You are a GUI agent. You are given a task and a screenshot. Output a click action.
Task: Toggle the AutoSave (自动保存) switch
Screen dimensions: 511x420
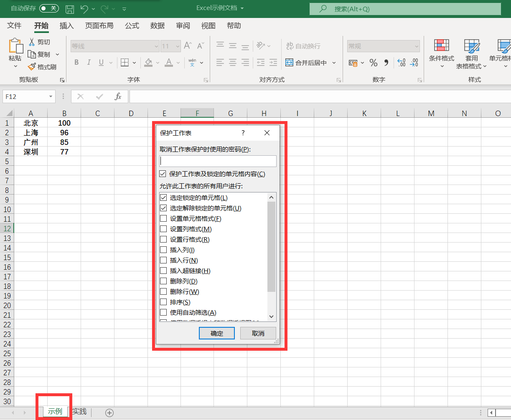(49, 8)
